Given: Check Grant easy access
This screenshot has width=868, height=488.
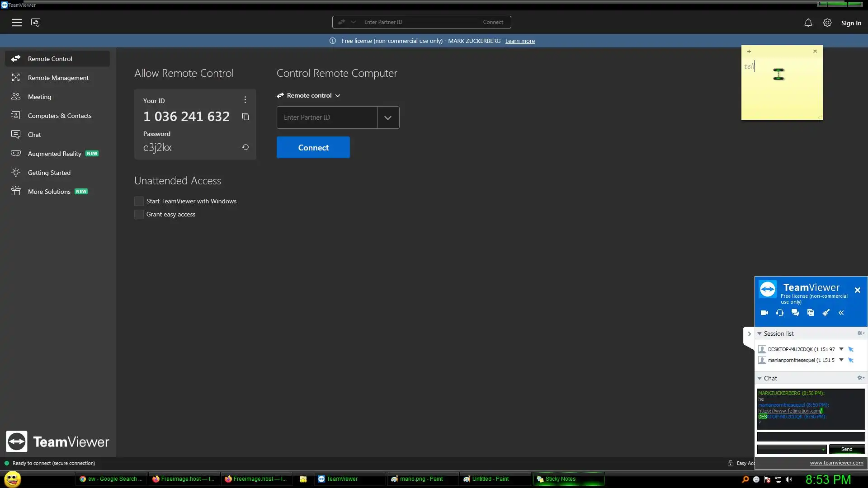Looking at the screenshot, I should 139,214.
